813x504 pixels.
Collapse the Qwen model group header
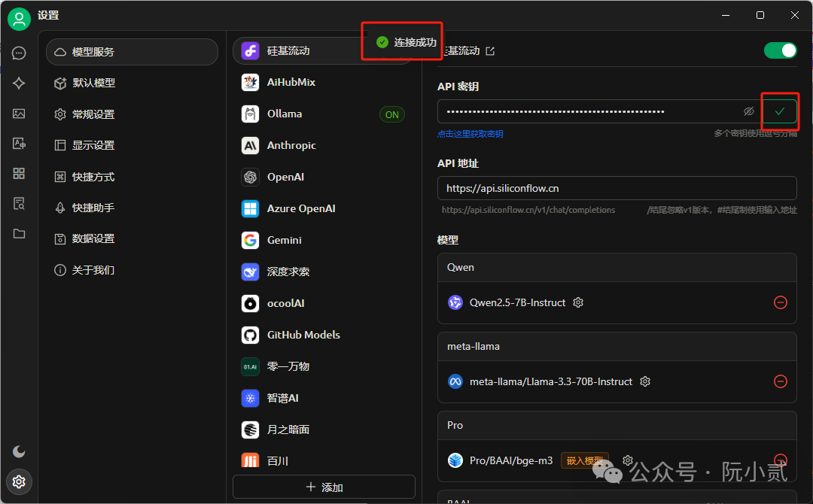pyautogui.click(x=617, y=268)
